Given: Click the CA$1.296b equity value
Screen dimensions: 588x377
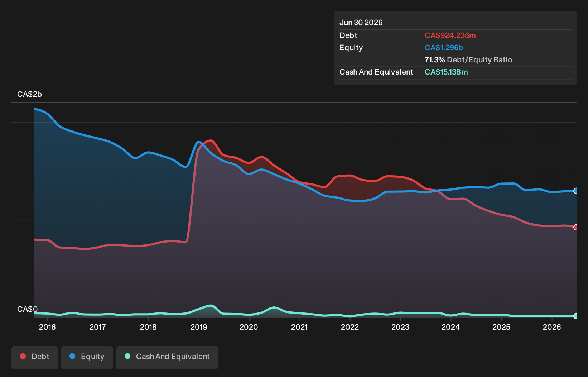Looking at the screenshot, I should [444, 48].
